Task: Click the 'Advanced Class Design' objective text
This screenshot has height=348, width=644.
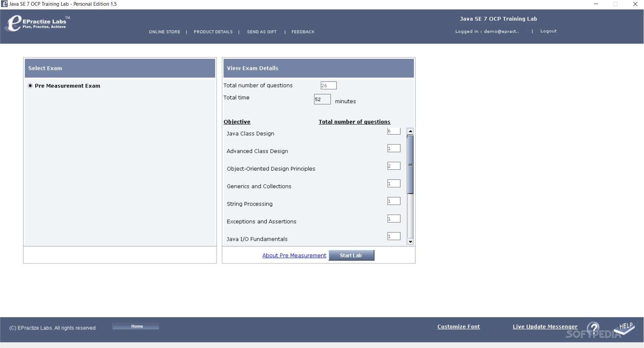Action: 257,151
